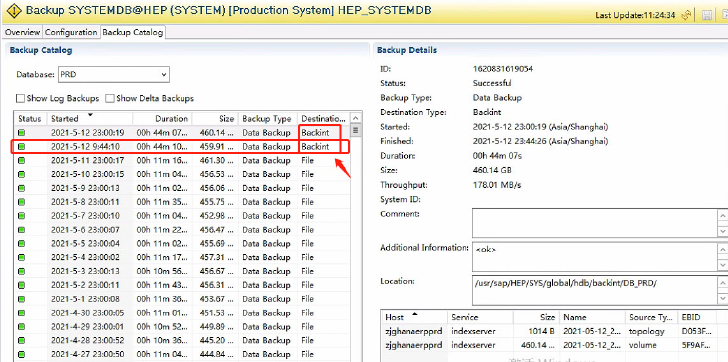This screenshot has width=728, height=362.
Task: Click the Name column header in details table
Action: click(591, 317)
